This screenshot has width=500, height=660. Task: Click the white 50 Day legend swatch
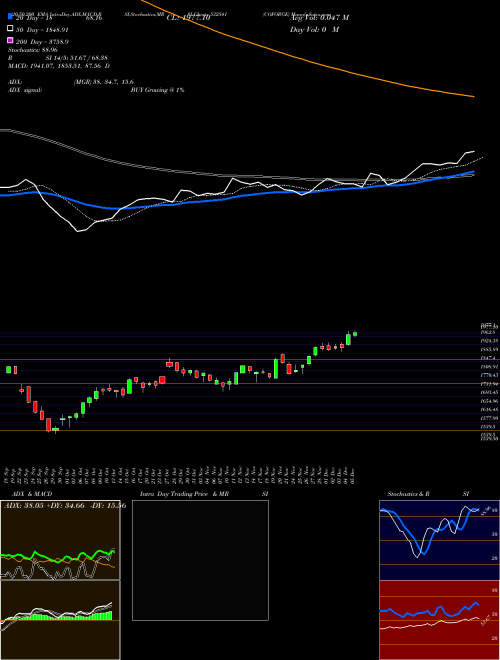pyautogui.click(x=10, y=29)
